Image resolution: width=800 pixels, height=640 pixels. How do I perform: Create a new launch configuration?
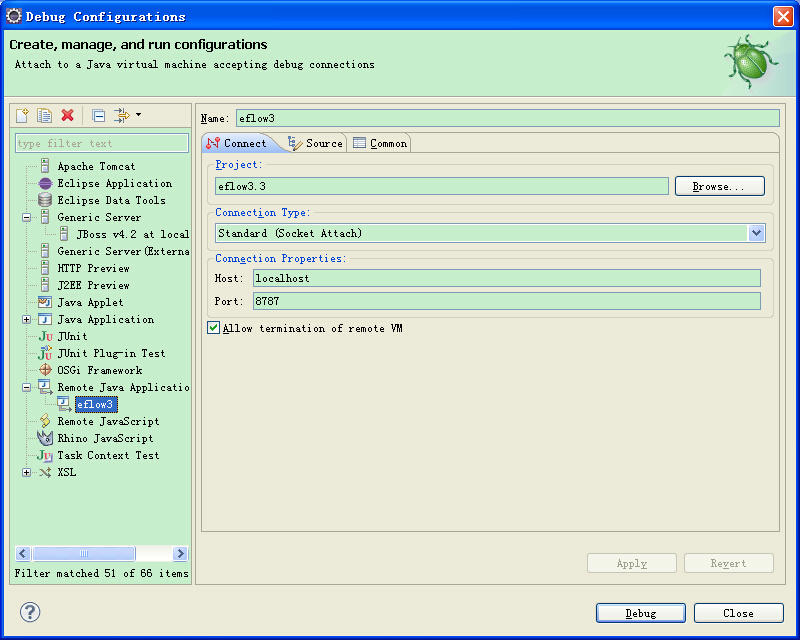pyautogui.click(x=22, y=116)
